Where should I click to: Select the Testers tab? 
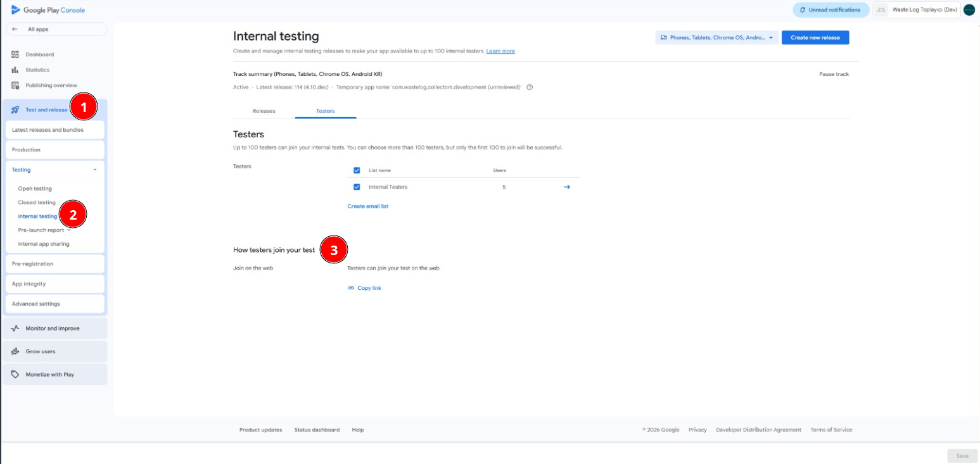[326, 111]
